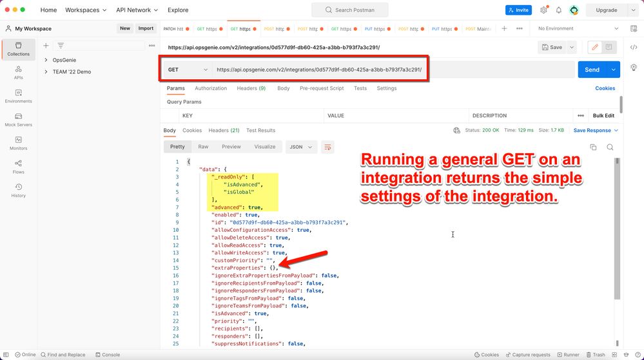Viewport: 644px width, 360px height.
Task: Open the request Tests tab
Action: 360,88
